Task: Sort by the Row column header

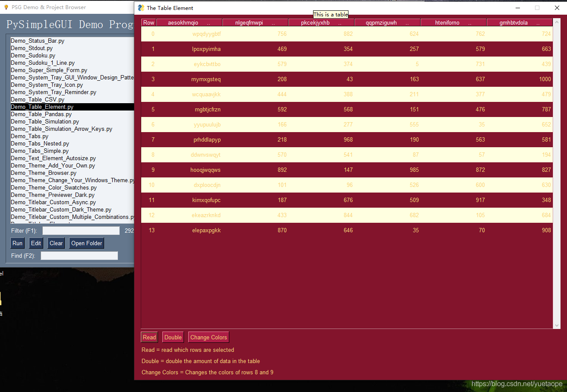Action: click(149, 23)
